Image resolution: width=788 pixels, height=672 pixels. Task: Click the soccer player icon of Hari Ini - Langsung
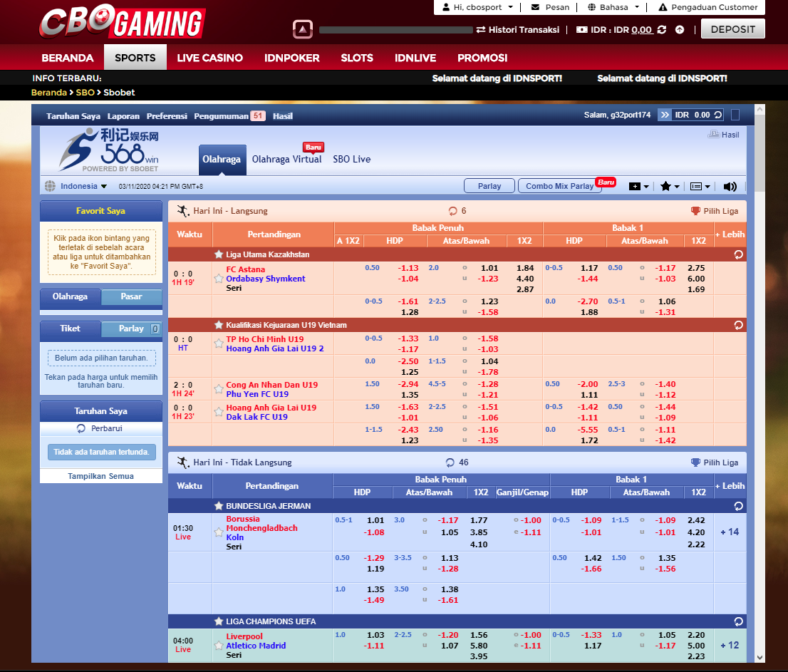183,211
